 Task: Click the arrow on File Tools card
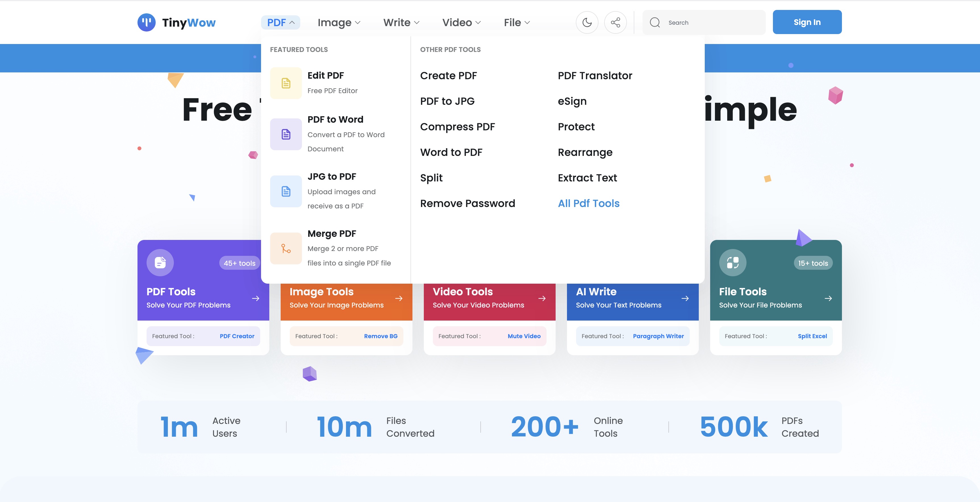(828, 298)
